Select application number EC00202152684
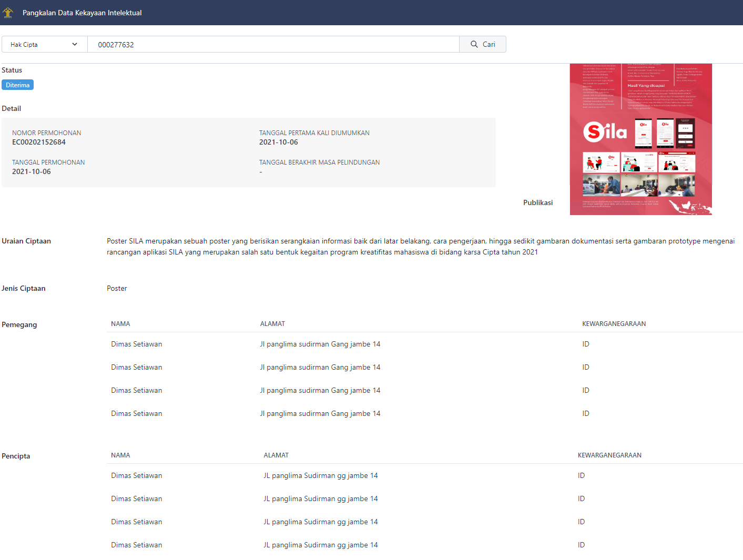Viewport: 743px width, 560px height. (39, 142)
